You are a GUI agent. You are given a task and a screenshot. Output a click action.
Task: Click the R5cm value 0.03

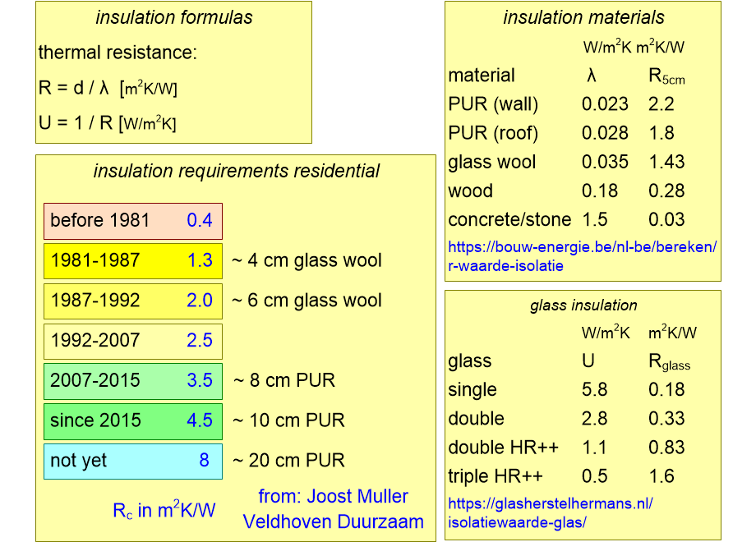click(666, 220)
